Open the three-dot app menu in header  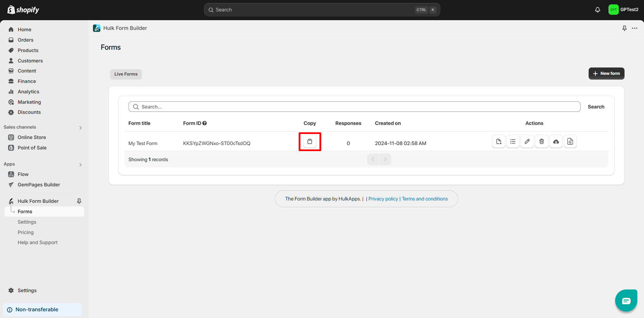pyautogui.click(x=634, y=28)
